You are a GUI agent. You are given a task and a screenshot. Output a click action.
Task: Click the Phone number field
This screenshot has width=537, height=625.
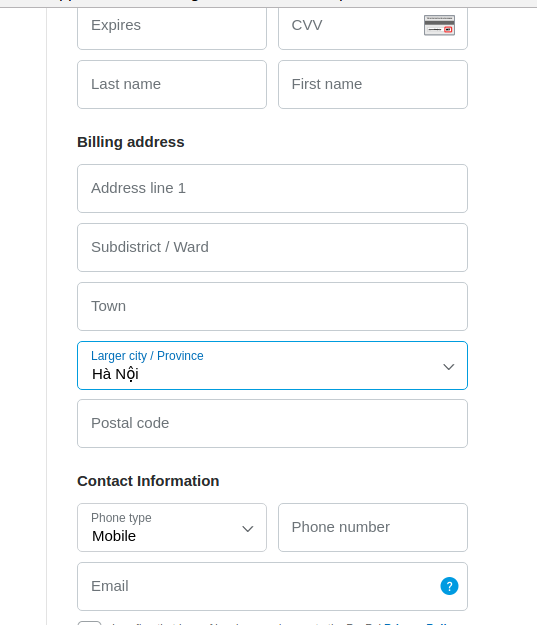tap(373, 527)
